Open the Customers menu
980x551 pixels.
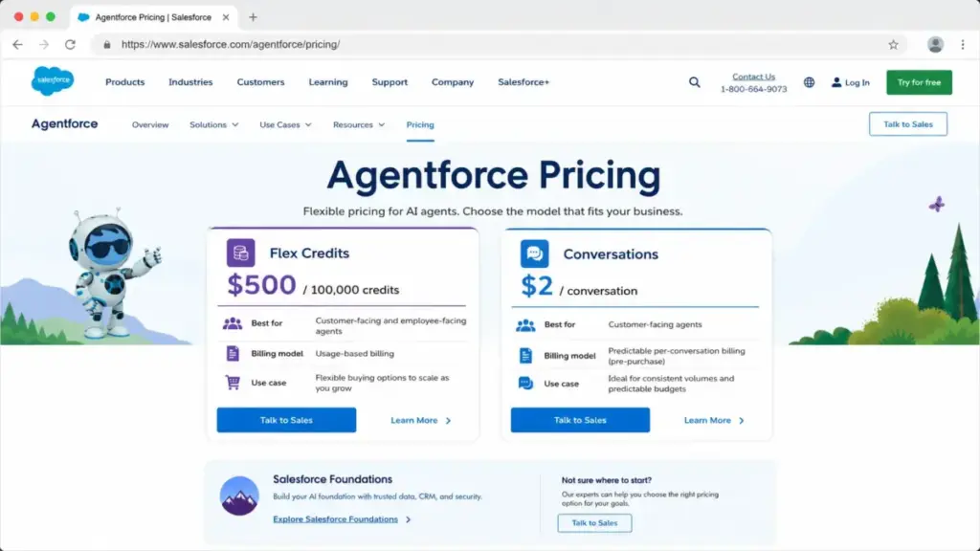[x=260, y=82]
